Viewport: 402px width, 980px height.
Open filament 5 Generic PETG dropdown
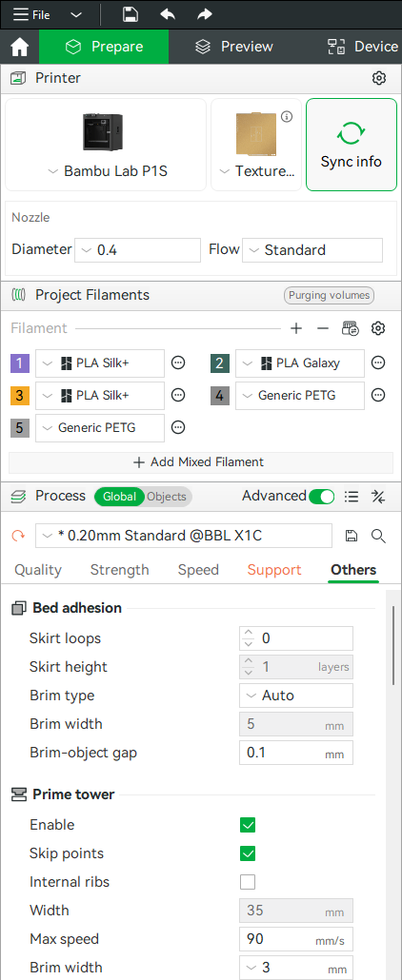click(x=100, y=427)
